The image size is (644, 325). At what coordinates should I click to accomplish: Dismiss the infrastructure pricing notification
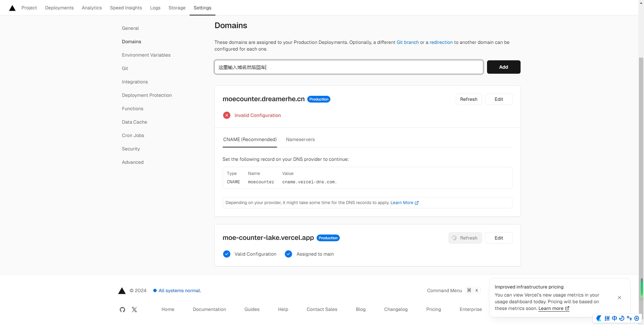click(620, 298)
